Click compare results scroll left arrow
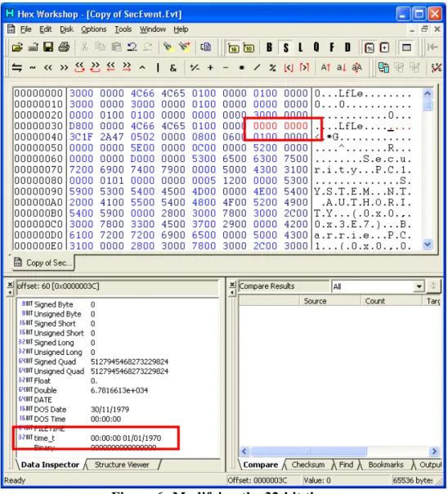This screenshot has height=494, width=448. (x=244, y=451)
